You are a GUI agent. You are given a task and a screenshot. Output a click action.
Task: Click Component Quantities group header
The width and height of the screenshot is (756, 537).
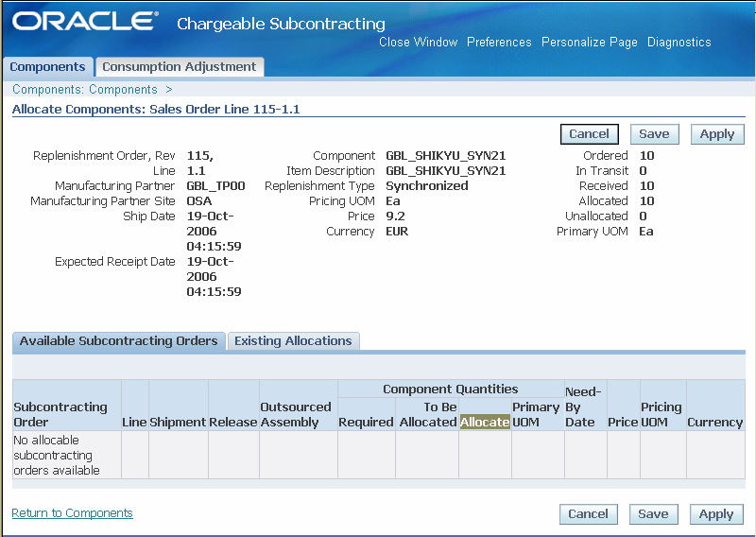[x=451, y=389]
